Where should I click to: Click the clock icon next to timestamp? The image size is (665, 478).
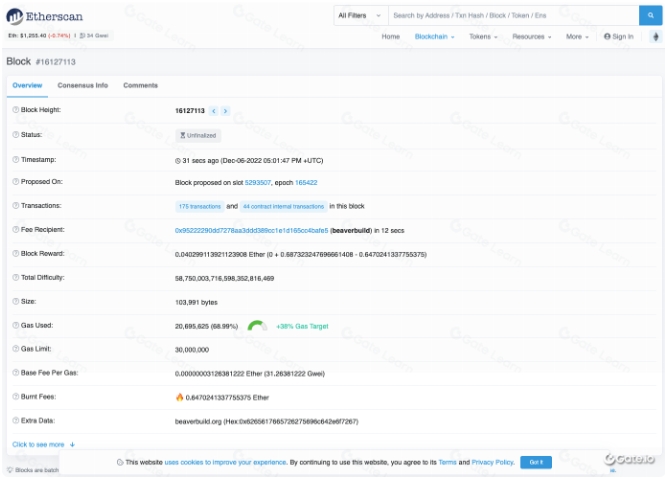[x=178, y=161]
